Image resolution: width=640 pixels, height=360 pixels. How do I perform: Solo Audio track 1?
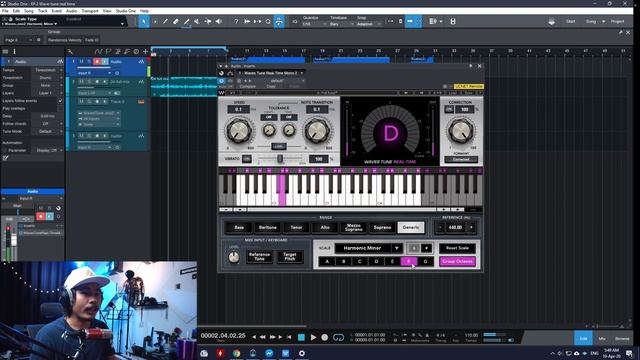pyautogui.click(x=89, y=62)
